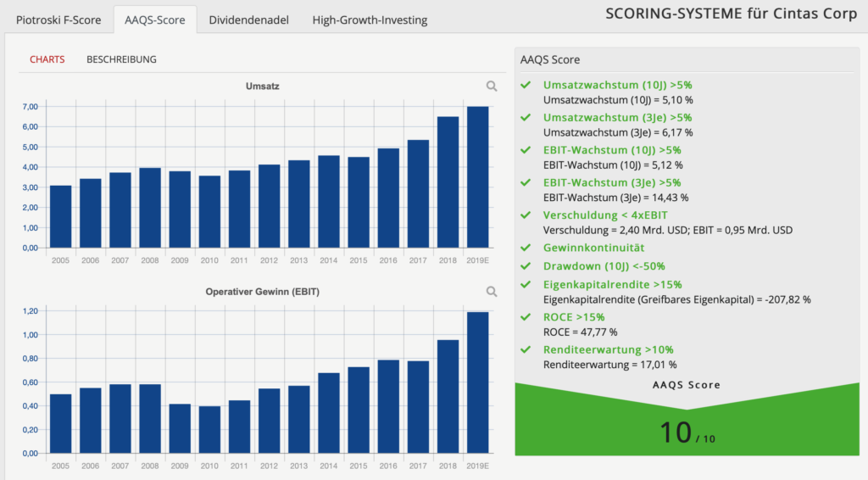Click the EBIT-Wachstum (10J) >5% criterion
Screen dimensions: 868x480
point(612,150)
